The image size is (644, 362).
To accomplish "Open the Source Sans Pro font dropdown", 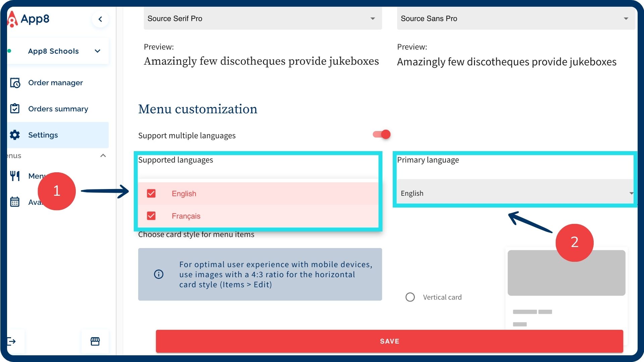I will (x=516, y=18).
